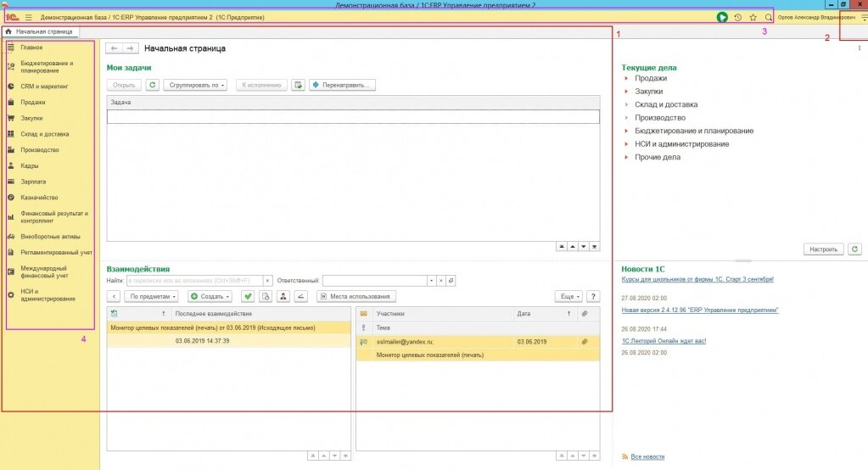
Task: Open the Все новости link
Action: pyautogui.click(x=647, y=456)
